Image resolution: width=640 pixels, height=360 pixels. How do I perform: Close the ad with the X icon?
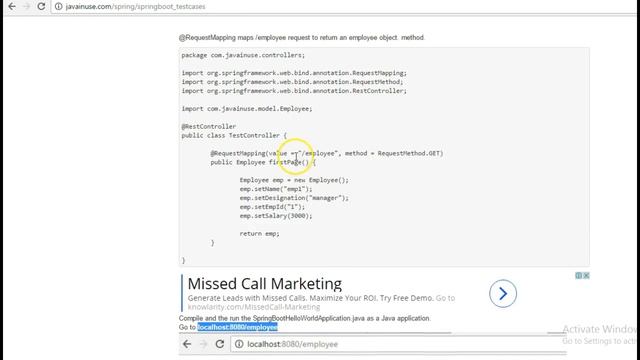pyautogui.click(x=586, y=276)
